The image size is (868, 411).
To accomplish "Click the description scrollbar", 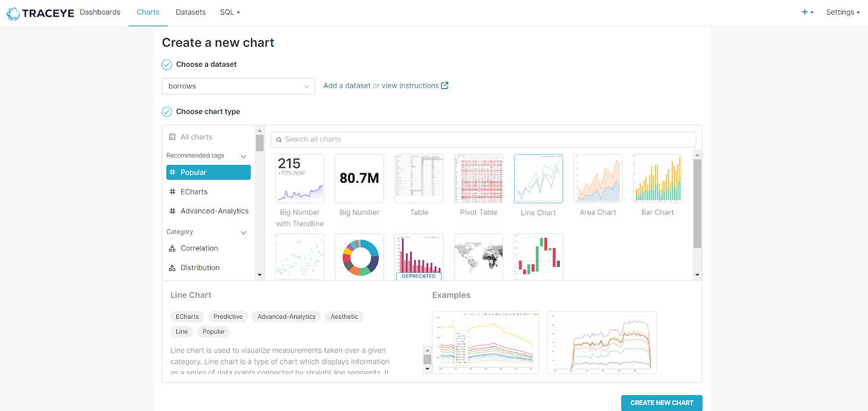I will pos(427,359).
